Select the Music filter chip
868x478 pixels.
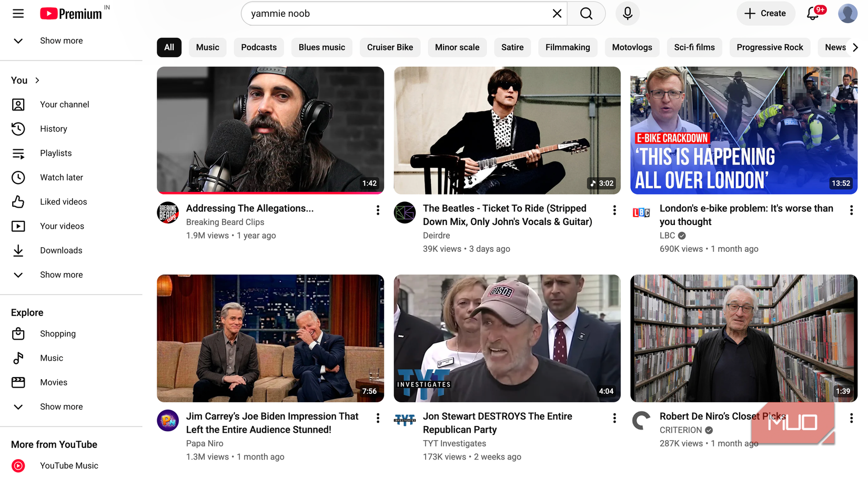[208, 47]
